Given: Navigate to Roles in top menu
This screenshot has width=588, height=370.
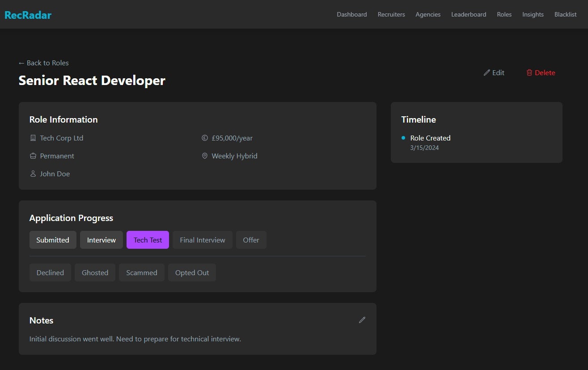Looking at the screenshot, I should click(x=504, y=14).
